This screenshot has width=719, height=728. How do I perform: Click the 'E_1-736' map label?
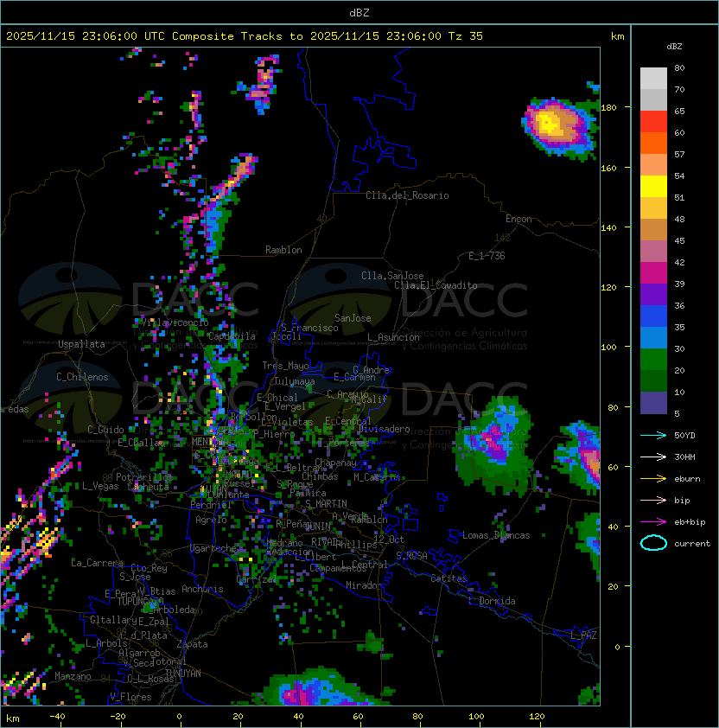487,256
